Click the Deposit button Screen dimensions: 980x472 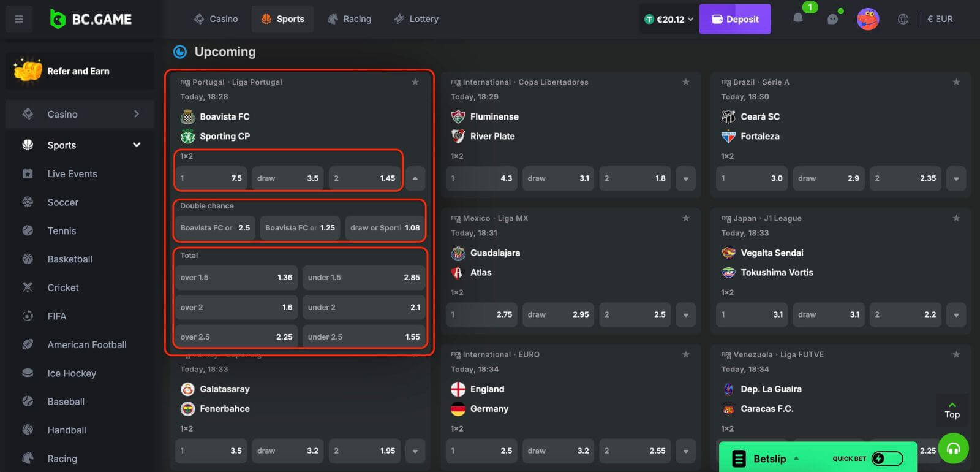tap(735, 19)
